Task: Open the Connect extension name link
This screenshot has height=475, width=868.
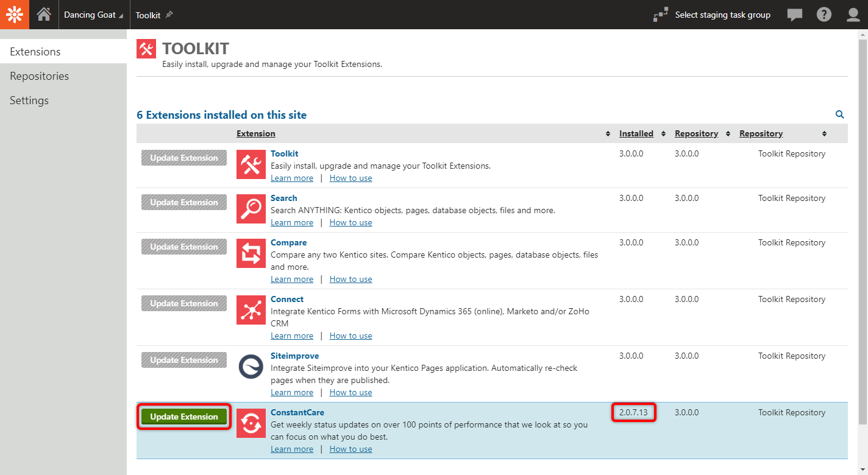Action: click(x=287, y=300)
